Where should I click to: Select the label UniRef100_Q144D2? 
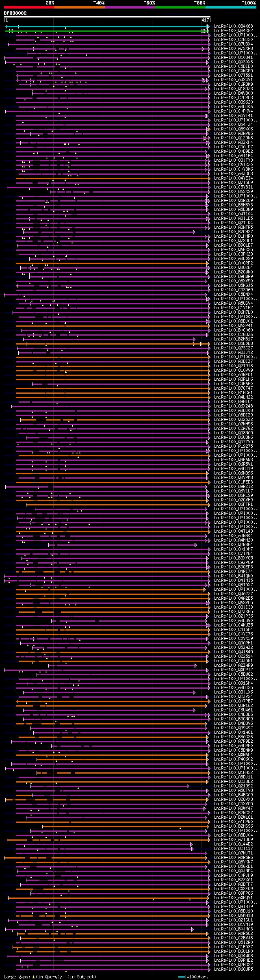coord(233,844)
